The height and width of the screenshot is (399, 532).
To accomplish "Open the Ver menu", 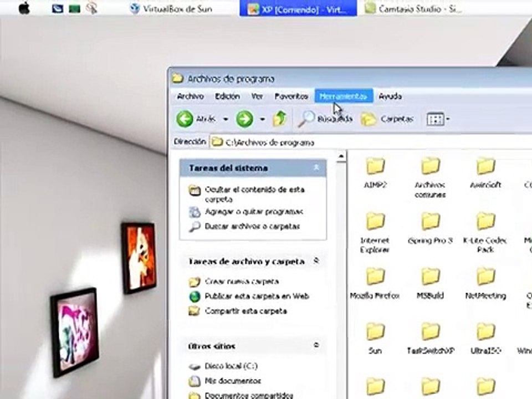I will pyautogui.click(x=257, y=96).
